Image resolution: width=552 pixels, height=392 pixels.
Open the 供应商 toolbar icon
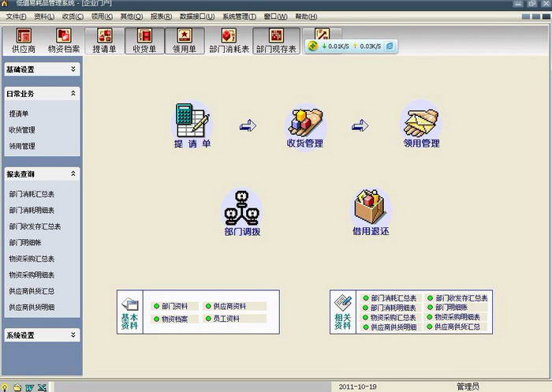click(x=24, y=41)
